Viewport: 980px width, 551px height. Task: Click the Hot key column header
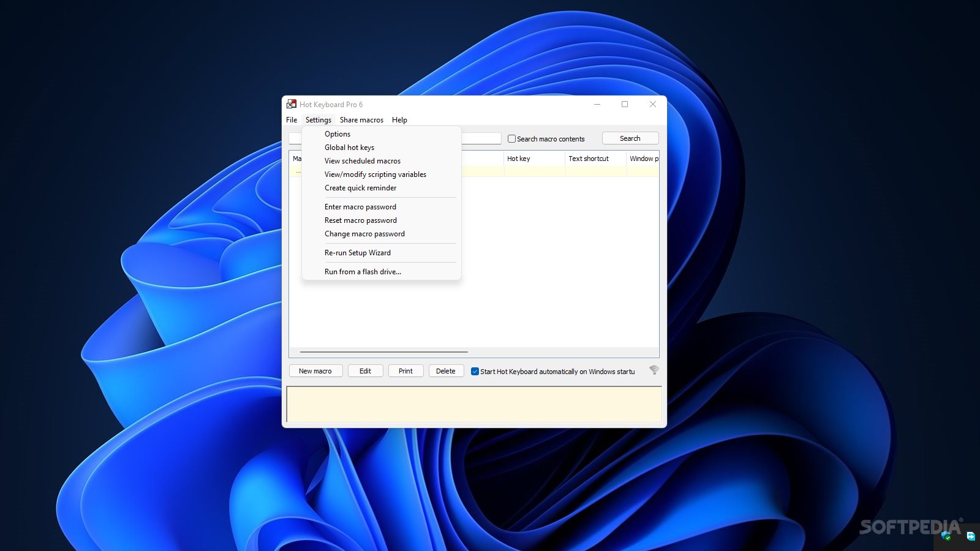click(534, 159)
